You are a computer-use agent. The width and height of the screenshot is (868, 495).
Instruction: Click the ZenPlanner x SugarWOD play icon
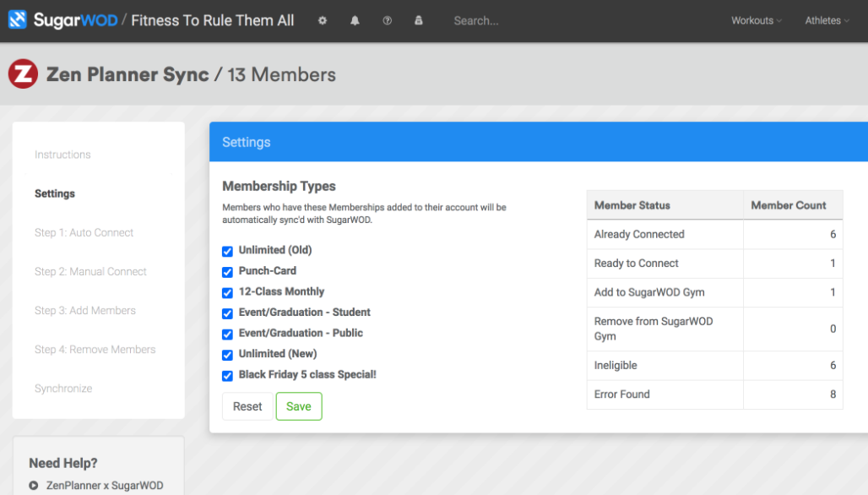(34, 485)
